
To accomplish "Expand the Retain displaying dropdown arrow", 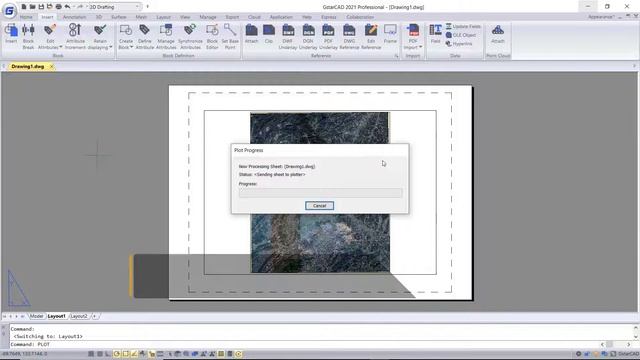I will (111, 47).
